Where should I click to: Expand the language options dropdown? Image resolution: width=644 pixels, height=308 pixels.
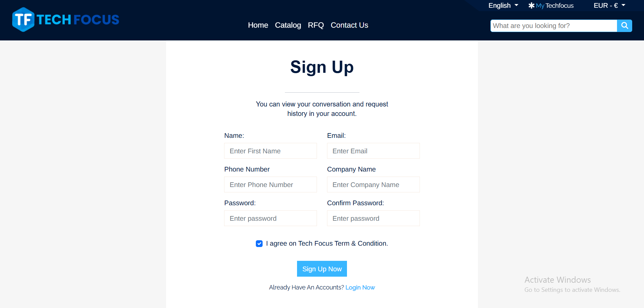pos(503,5)
